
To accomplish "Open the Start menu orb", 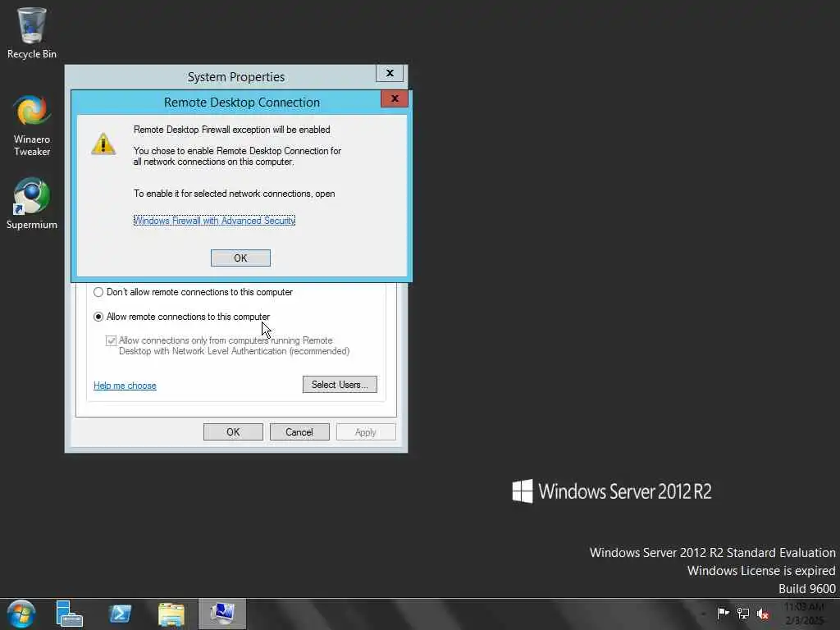I will [x=21, y=614].
